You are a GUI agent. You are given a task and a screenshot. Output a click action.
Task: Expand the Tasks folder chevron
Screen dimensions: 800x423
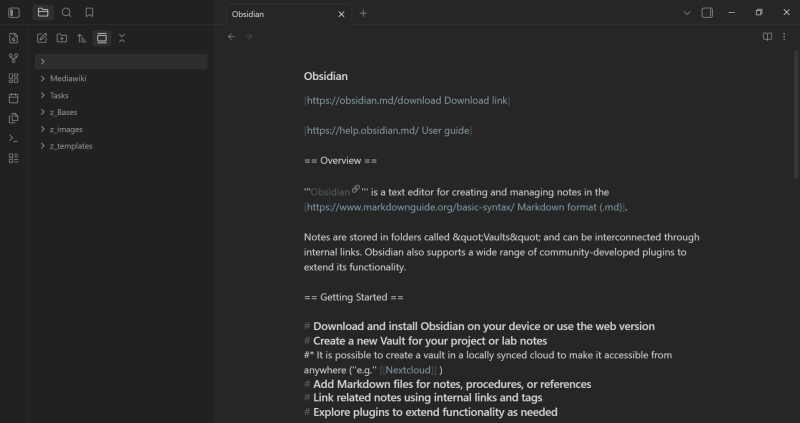coord(43,95)
